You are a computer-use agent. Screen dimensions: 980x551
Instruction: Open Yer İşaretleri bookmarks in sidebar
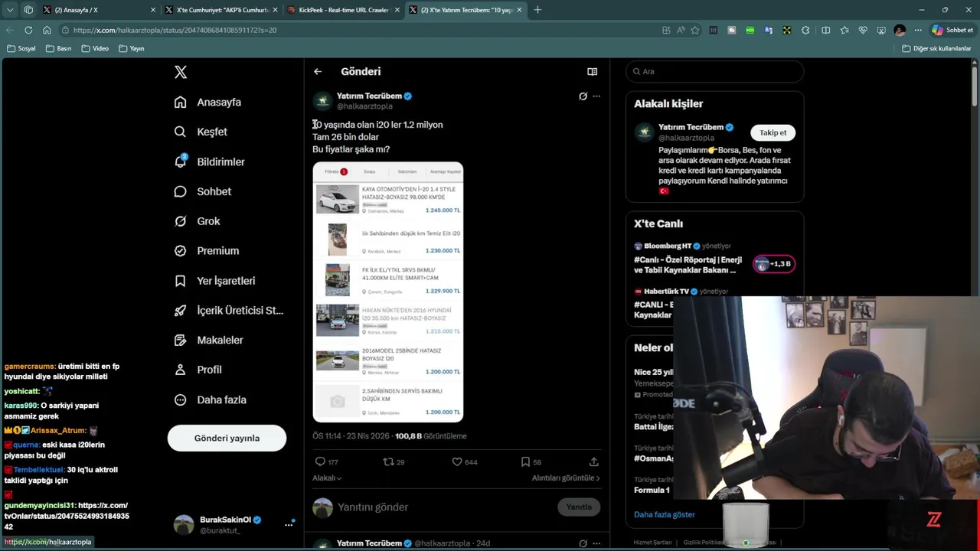(x=214, y=281)
